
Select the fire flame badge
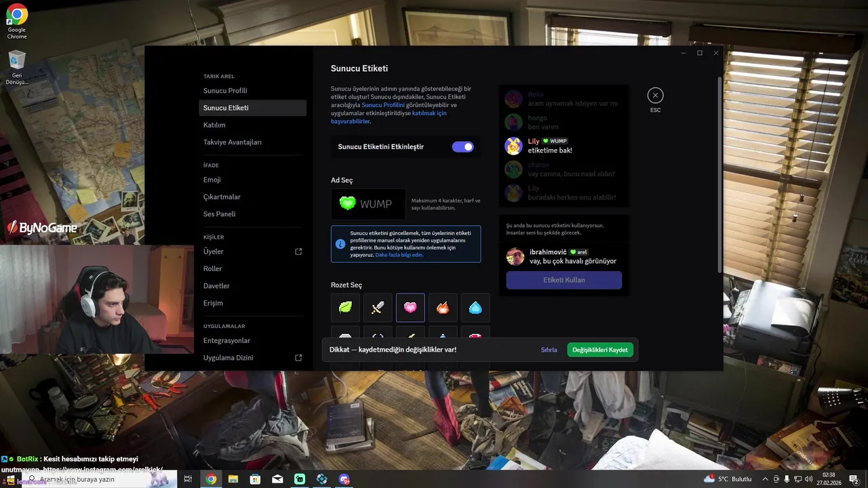(443, 308)
